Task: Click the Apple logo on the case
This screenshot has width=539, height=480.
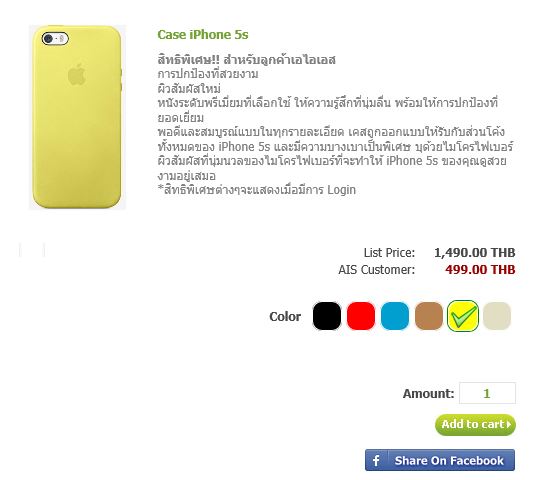Action: click(77, 74)
